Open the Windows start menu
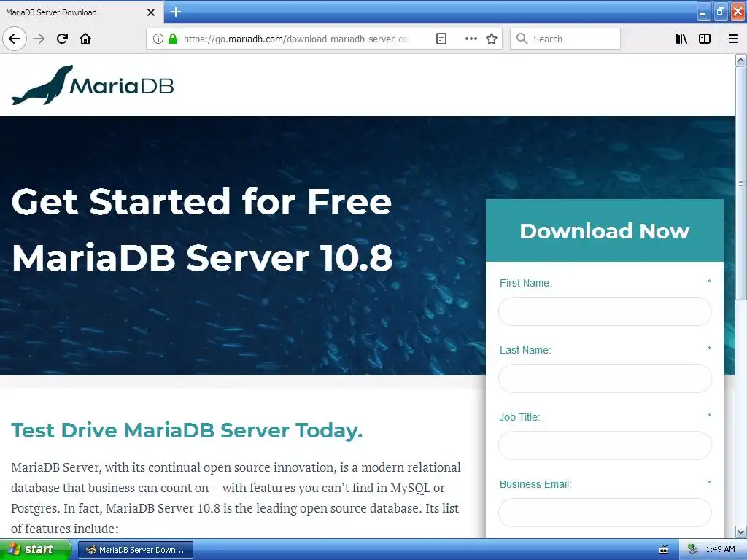The image size is (747, 560). (x=35, y=549)
